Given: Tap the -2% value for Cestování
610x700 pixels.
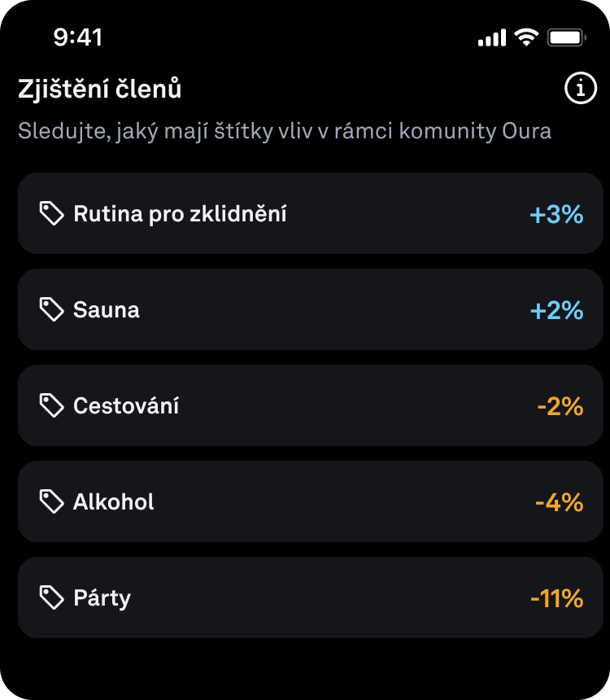Looking at the screenshot, I should (560, 406).
